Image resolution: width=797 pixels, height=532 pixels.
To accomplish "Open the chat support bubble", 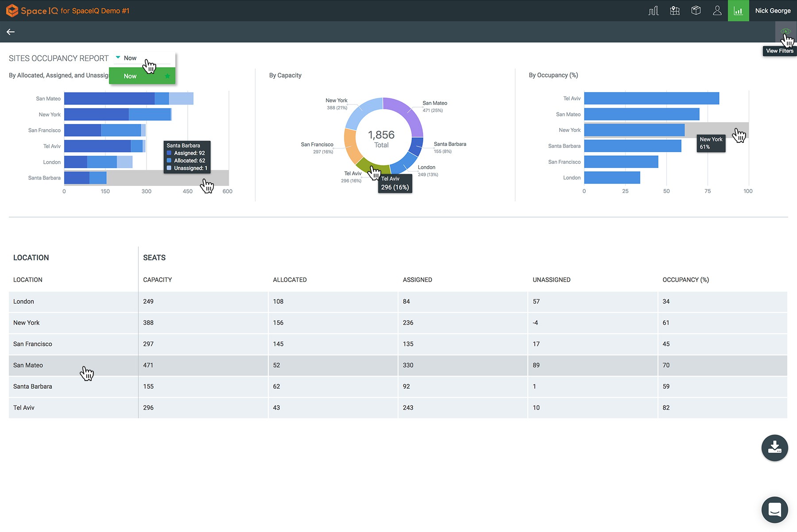I will pyautogui.click(x=774, y=510).
